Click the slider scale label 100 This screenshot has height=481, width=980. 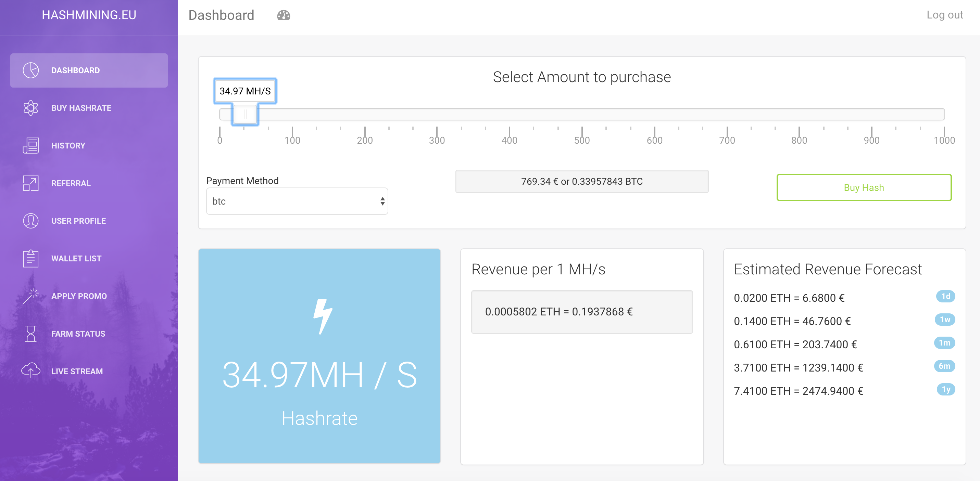pyautogui.click(x=292, y=140)
